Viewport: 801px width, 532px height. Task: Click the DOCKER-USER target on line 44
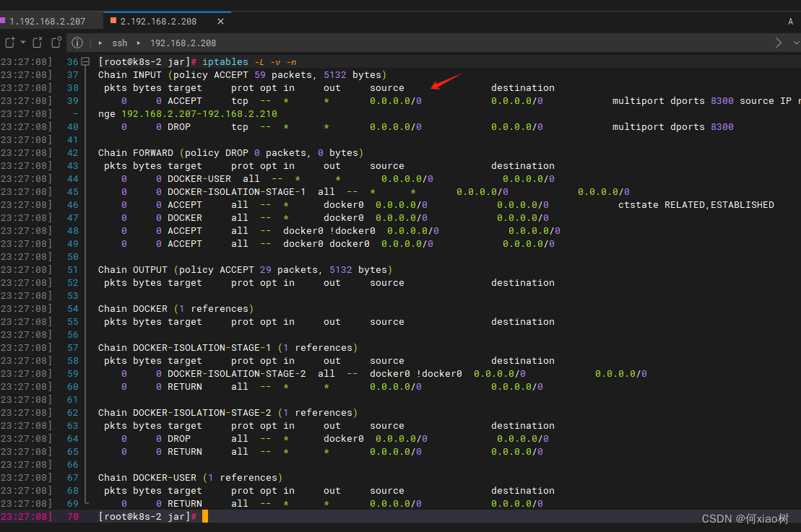point(199,179)
